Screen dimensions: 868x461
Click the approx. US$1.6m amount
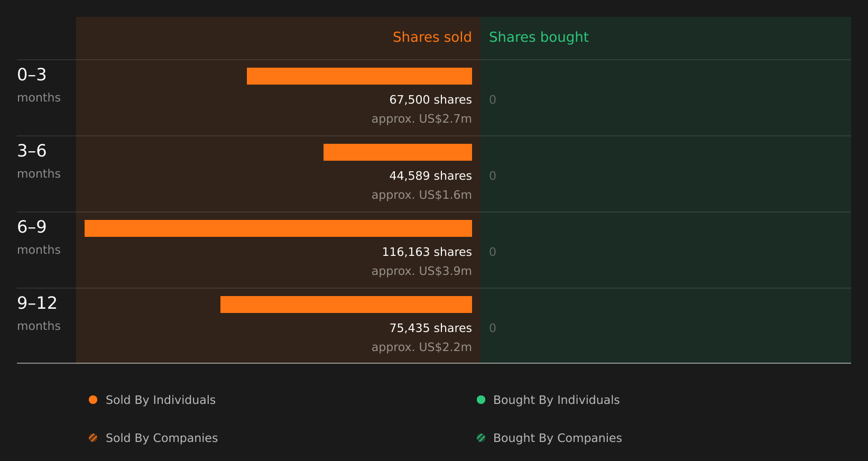[x=422, y=195]
